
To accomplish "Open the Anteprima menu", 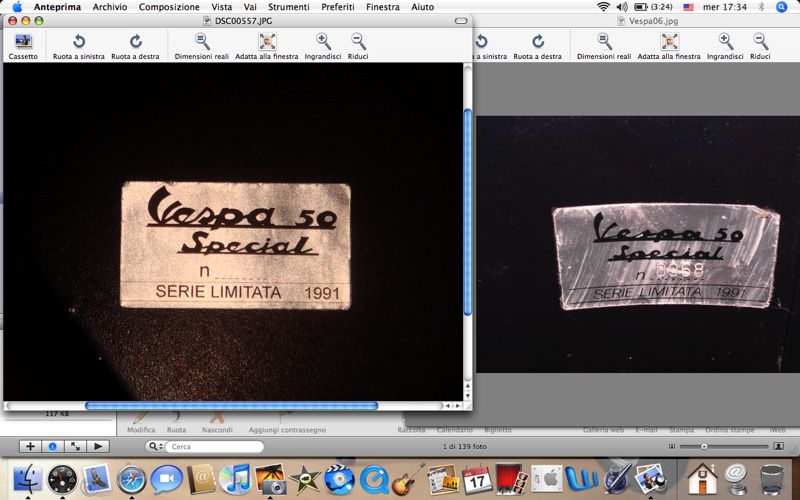I will (57, 7).
